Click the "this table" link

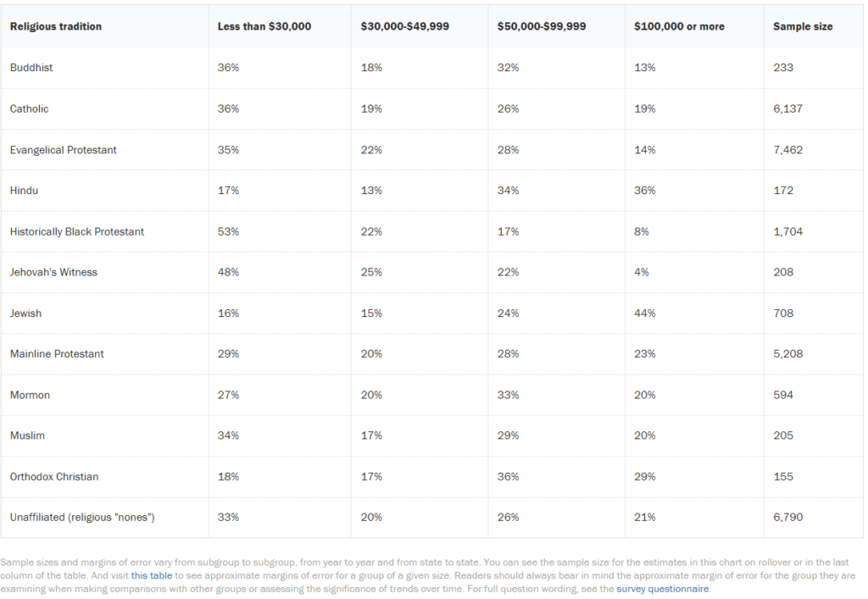click(153, 575)
